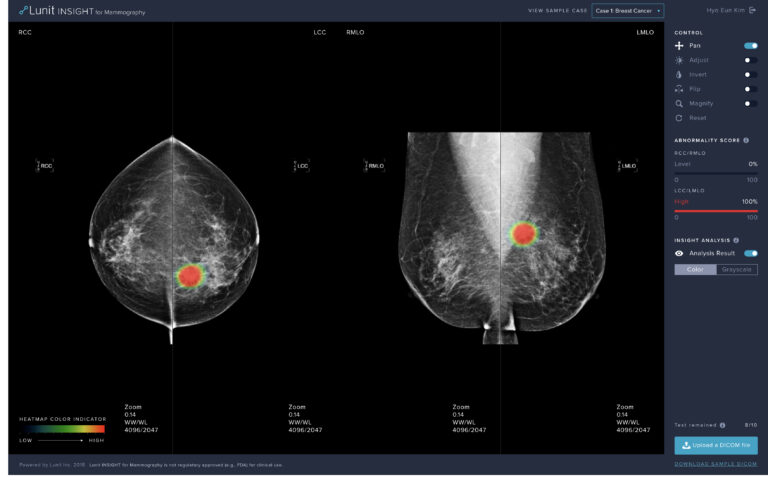Open the Download Sample DICOM link
The height and width of the screenshot is (485, 768).
[716, 465]
